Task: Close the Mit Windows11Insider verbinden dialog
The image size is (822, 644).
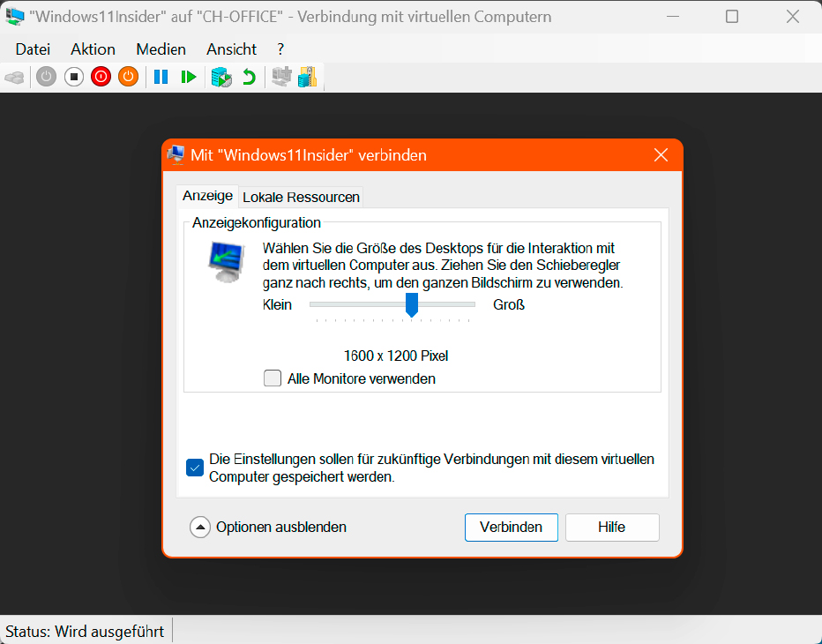Action: (x=661, y=154)
